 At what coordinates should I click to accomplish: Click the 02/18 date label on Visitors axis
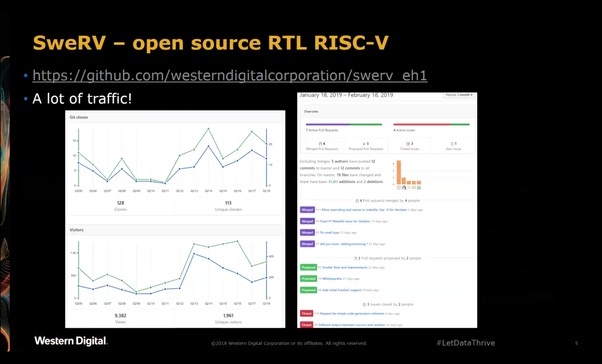pos(266,303)
